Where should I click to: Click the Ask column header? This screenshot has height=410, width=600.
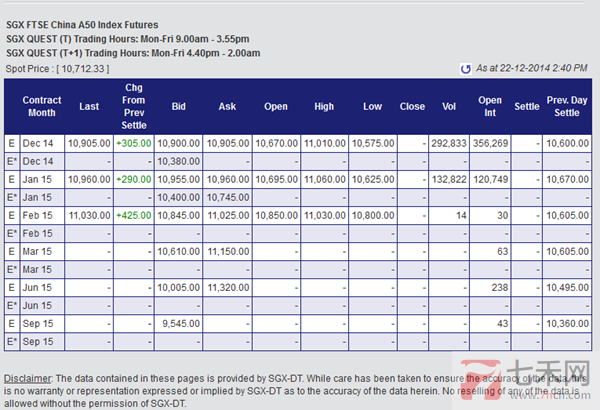pyautogui.click(x=227, y=106)
